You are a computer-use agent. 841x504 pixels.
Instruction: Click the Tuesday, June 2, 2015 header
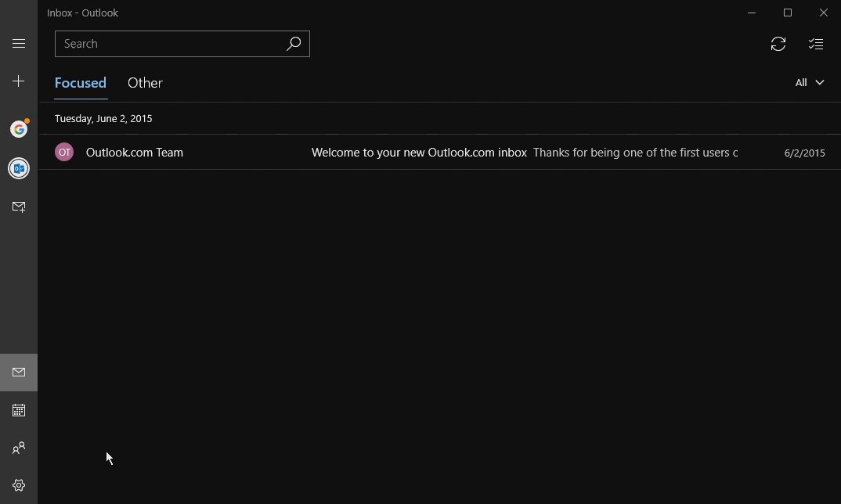pos(103,118)
